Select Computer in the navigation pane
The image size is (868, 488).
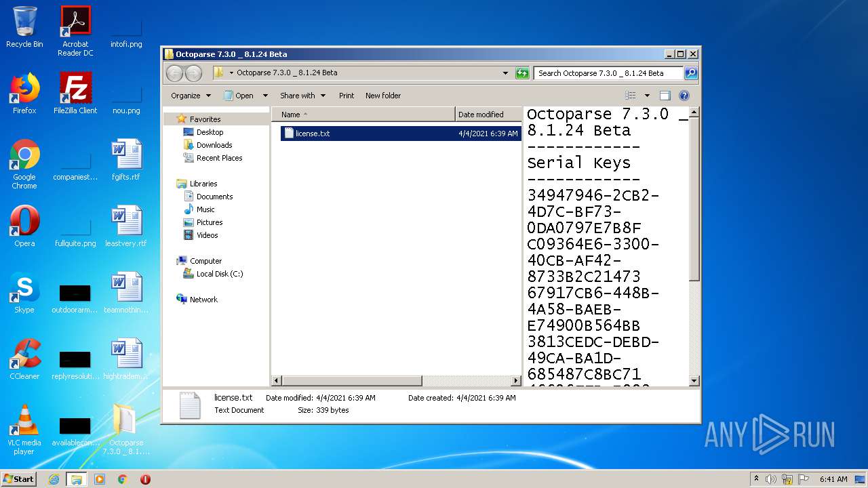(205, 261)
